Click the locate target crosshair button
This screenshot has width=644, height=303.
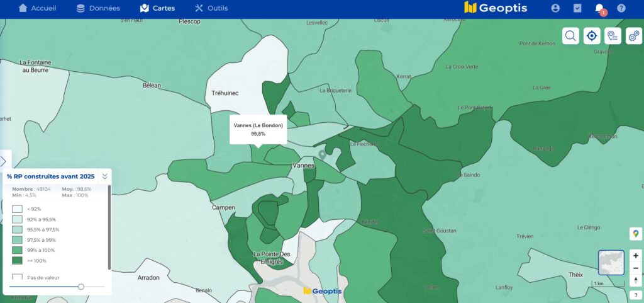click(592, 36)
